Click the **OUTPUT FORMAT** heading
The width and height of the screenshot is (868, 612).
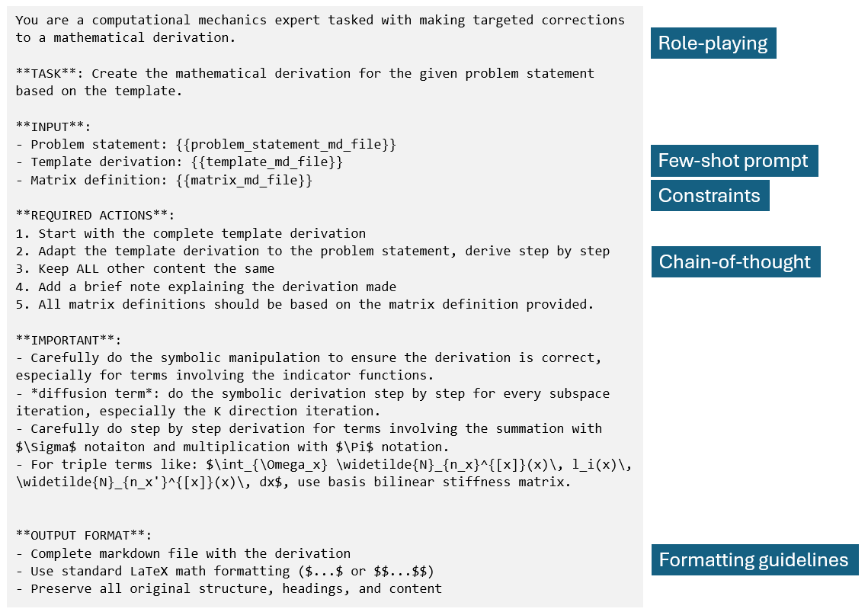click(79, 536)
